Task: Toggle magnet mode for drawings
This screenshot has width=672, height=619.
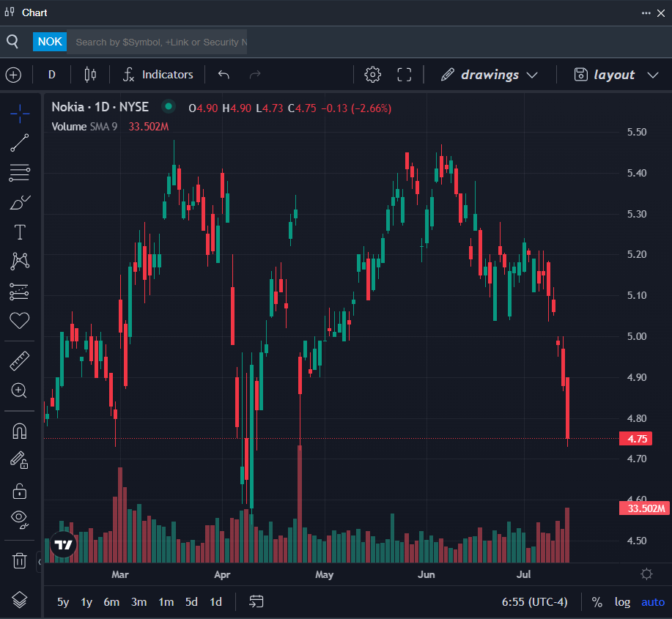Action: pyautogui.click(x=20, y=431)
